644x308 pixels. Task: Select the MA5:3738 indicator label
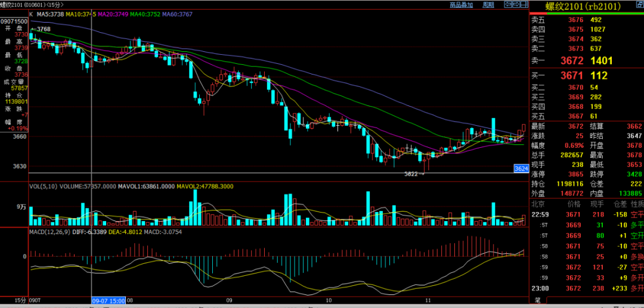pos(49,14)
